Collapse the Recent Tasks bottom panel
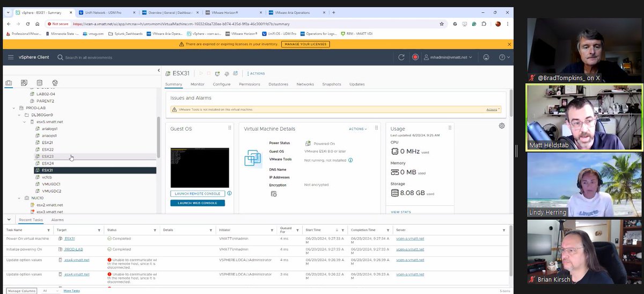The width and height of the screenshot is (644, 294). tap(8, 220)
